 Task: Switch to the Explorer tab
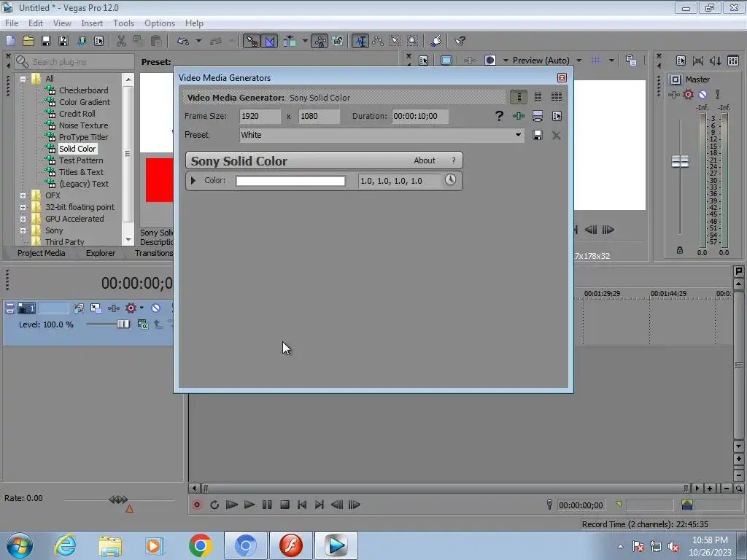click(x=100, y=253)
